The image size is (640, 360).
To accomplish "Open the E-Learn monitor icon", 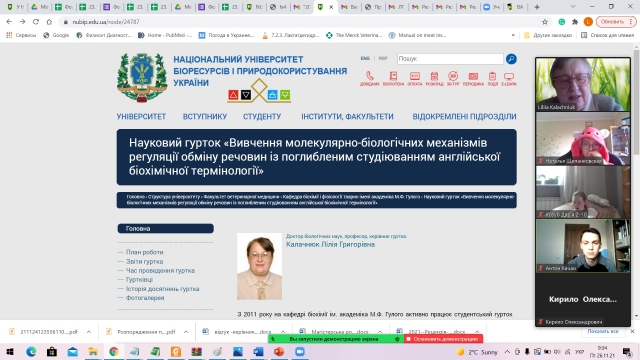I will 509,78.
